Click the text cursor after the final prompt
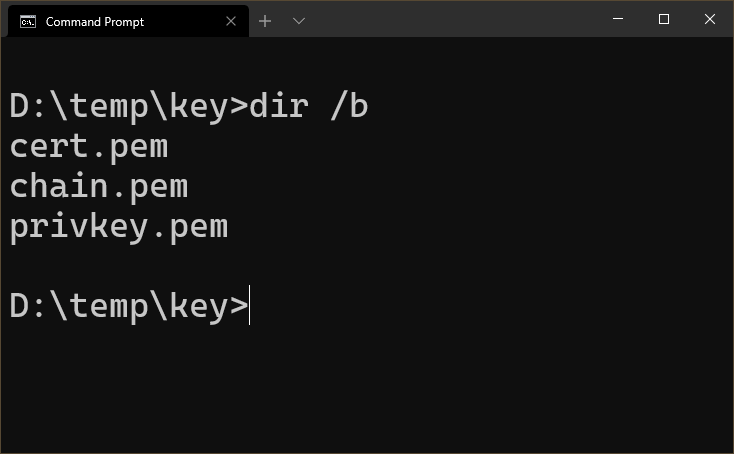The image size is (734, 454). click(x=250, y=305)
